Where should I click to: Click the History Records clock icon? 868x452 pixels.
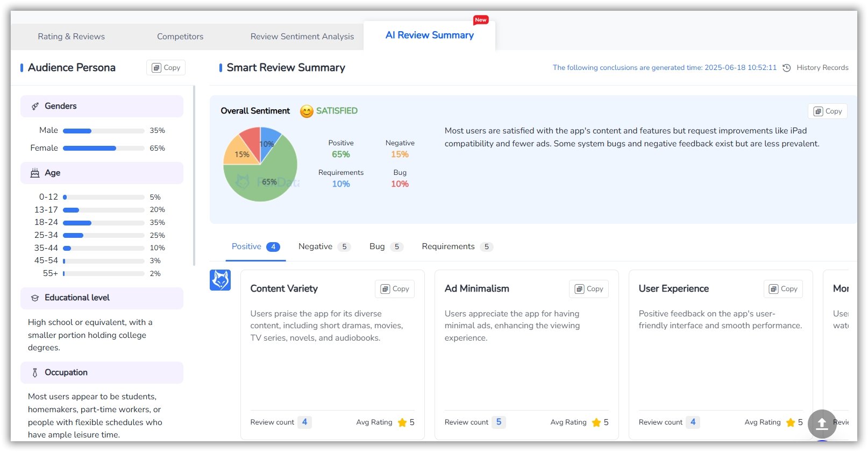click(786, 68)
